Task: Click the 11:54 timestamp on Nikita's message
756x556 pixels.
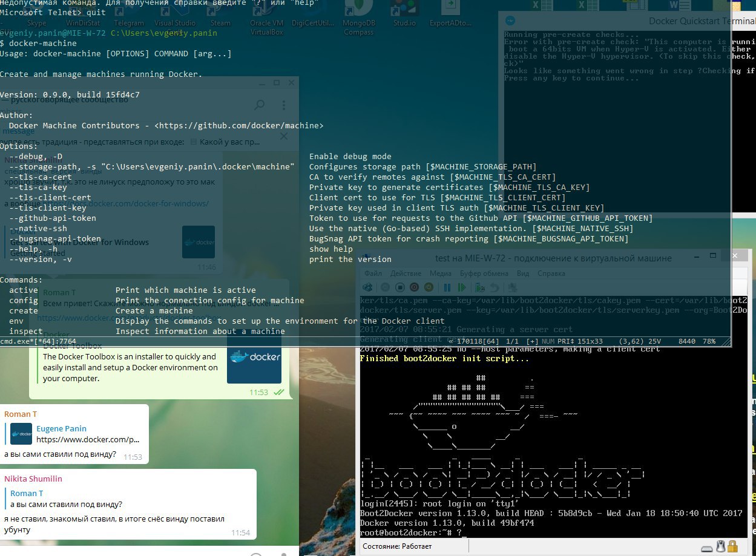Action: click(x=240, y=533)
